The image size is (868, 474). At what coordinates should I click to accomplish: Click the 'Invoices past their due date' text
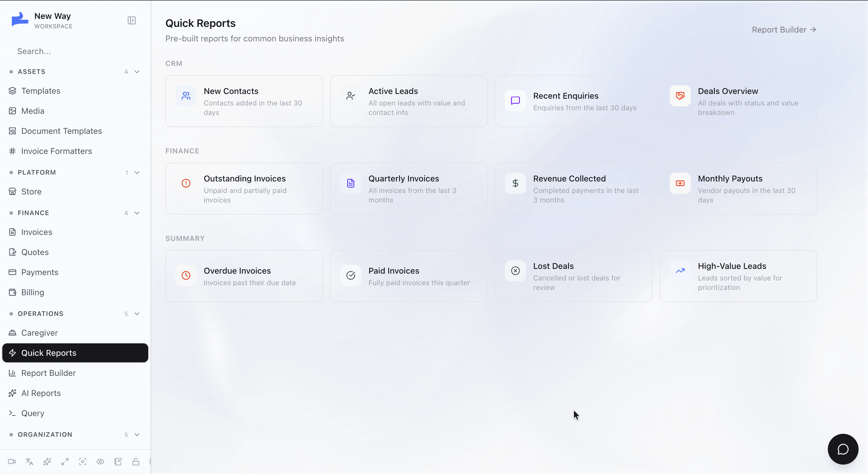250,283
